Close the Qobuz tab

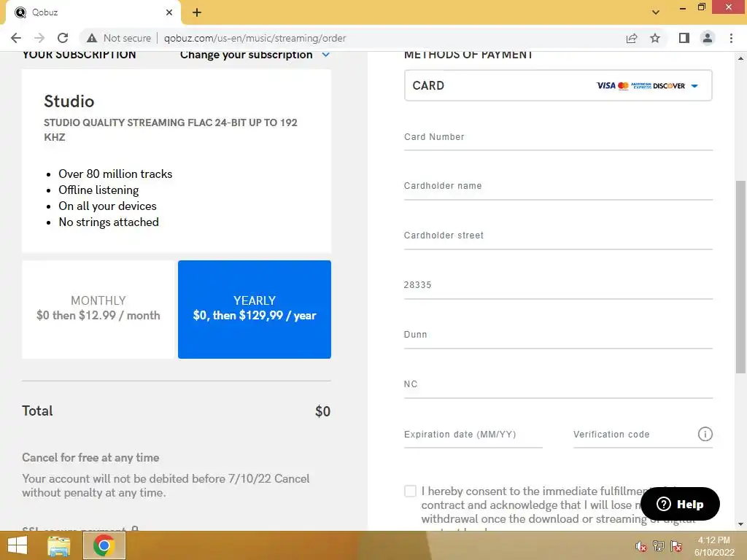(169, 12)
